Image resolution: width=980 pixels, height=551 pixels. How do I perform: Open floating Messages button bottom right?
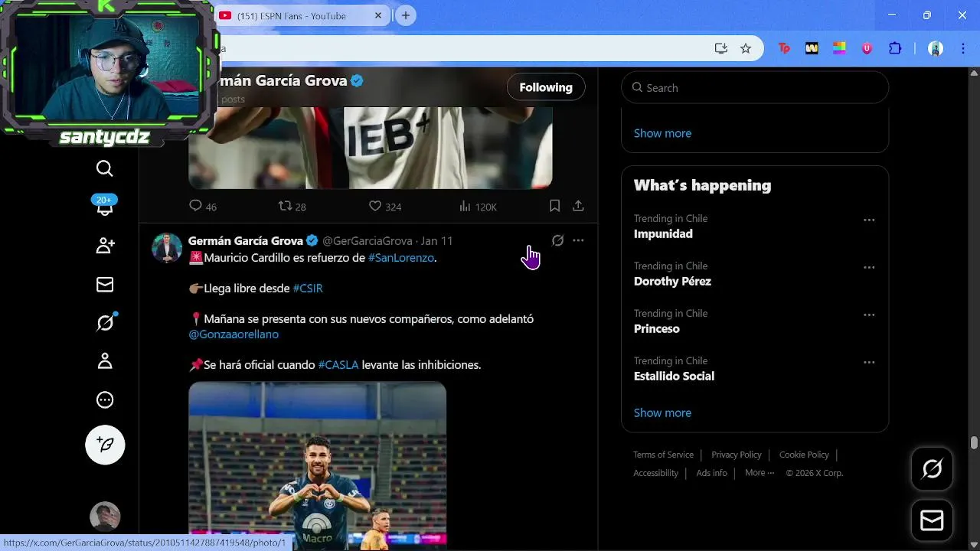coord(932,521)
